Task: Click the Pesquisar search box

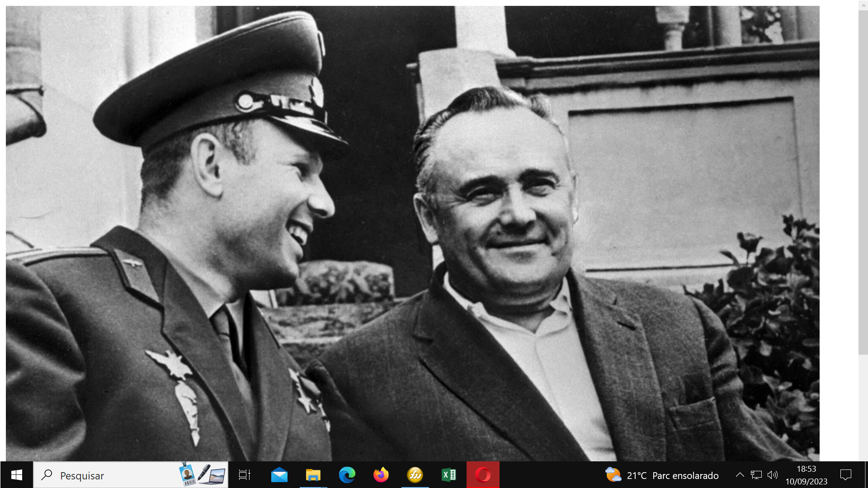Action: coord(108,475)
